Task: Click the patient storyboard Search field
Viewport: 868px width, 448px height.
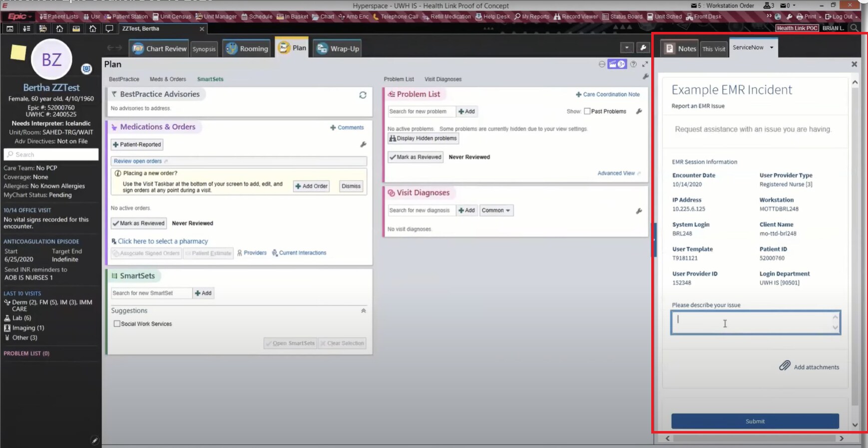Action: 51,155
